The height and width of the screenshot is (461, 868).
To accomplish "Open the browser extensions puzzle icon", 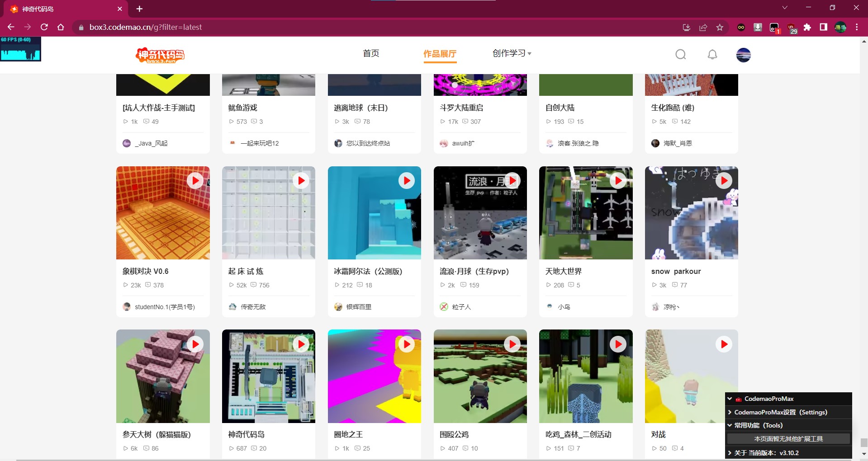I will click(x=807, y=28).
